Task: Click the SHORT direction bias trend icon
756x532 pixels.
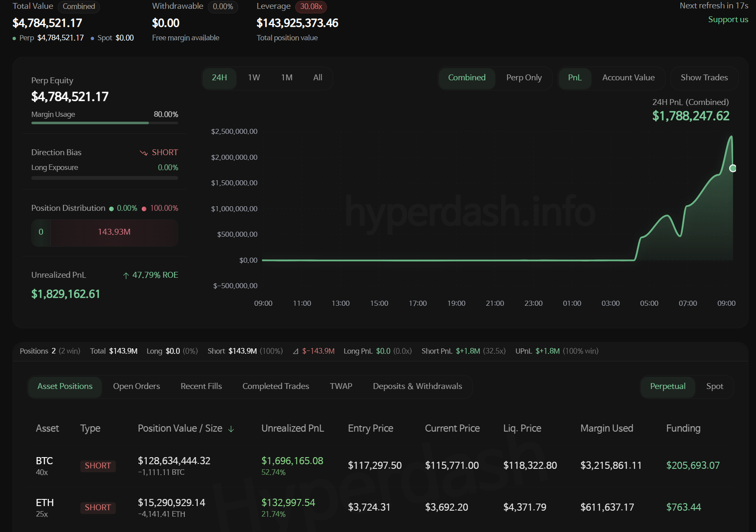Action: click(x=144, y=153)
